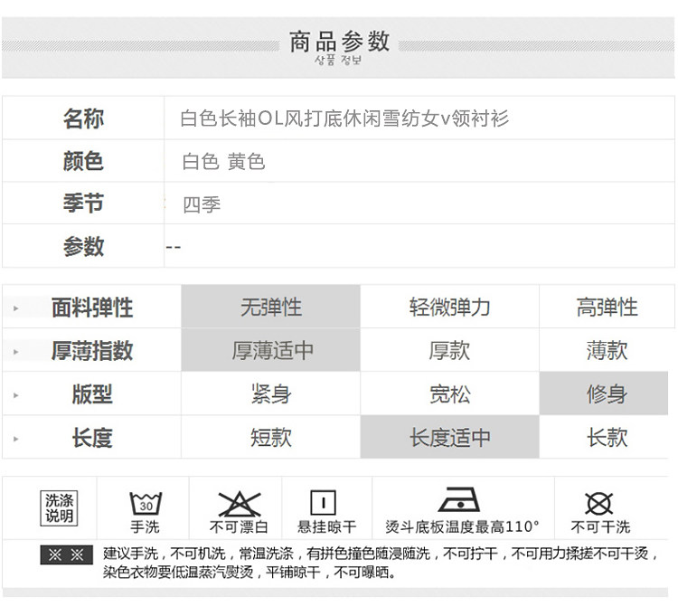678x616 pixels.
Task: Click the 厚薄指数 row header
Action: (92, 350)
